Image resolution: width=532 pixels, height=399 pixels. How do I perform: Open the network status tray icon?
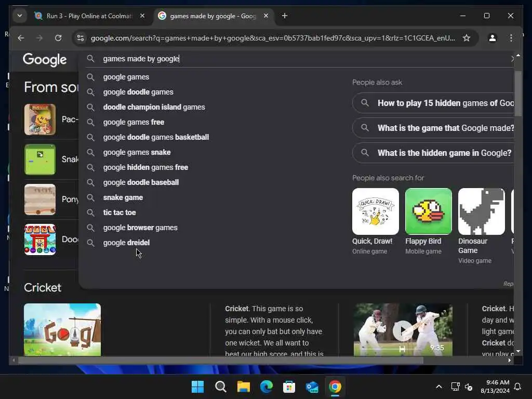455,387
